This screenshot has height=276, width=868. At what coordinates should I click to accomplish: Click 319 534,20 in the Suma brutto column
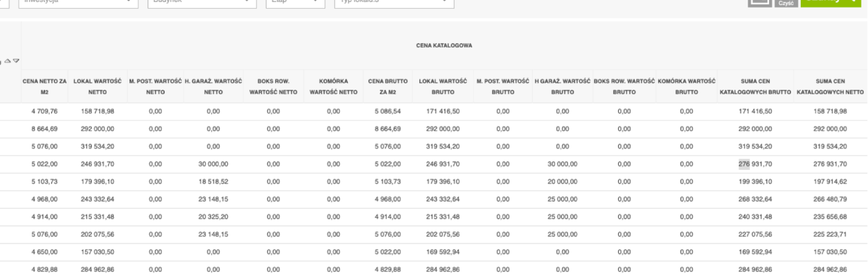pos(755,146)
